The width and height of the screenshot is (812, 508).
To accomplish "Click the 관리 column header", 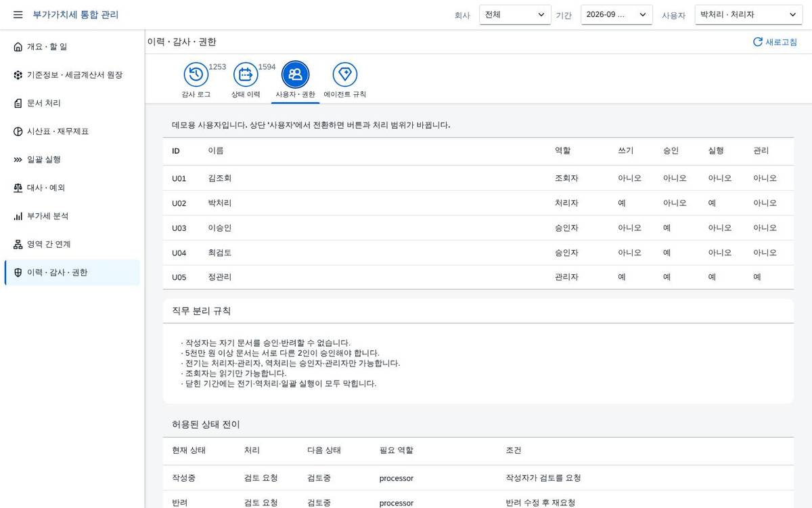I will 761,151.
